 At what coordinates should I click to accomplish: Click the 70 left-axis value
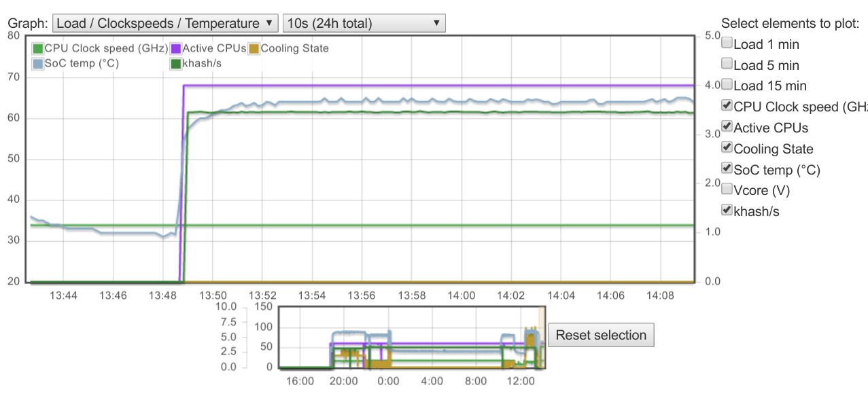click(x=13, y=77)
